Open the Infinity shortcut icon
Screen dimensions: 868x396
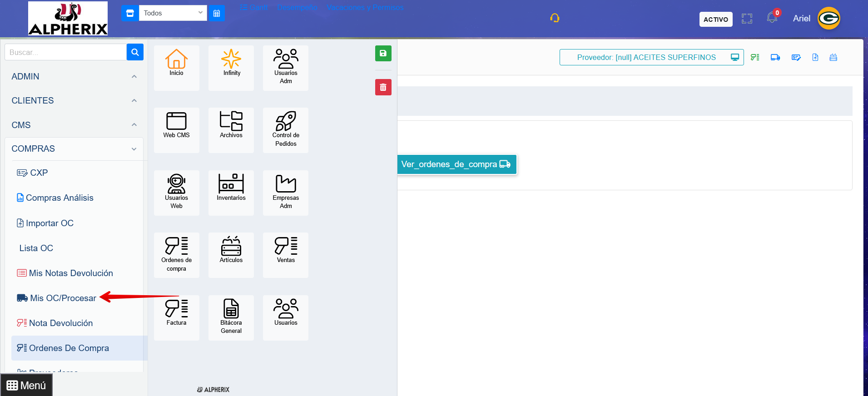coord(231,63)
